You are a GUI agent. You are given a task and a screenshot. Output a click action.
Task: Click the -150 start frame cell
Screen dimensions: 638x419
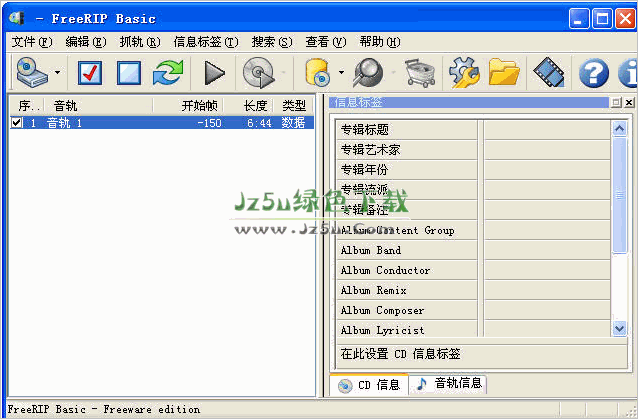click(209, 123)
